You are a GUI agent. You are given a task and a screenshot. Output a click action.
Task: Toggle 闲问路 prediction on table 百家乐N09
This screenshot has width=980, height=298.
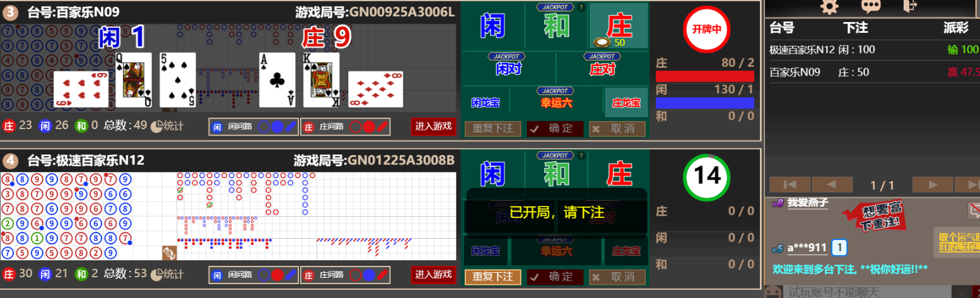click(x=252, y=127)
